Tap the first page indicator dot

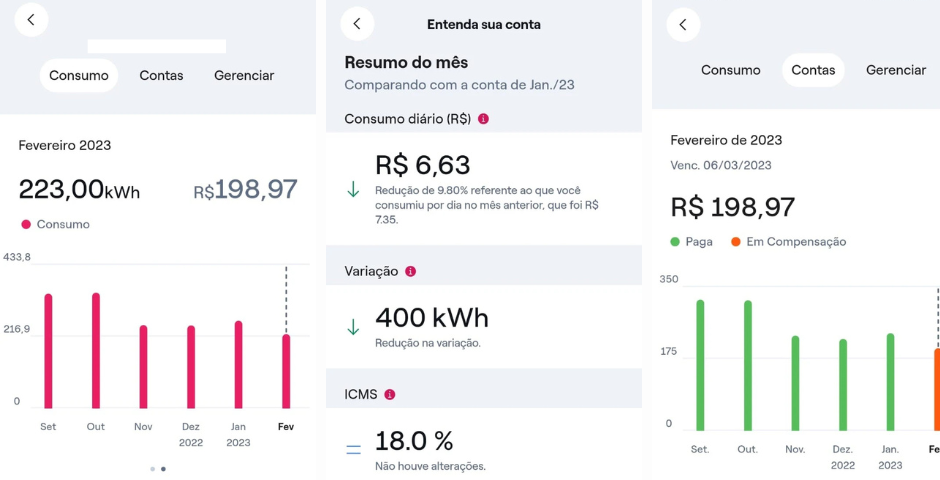(152, 468)
